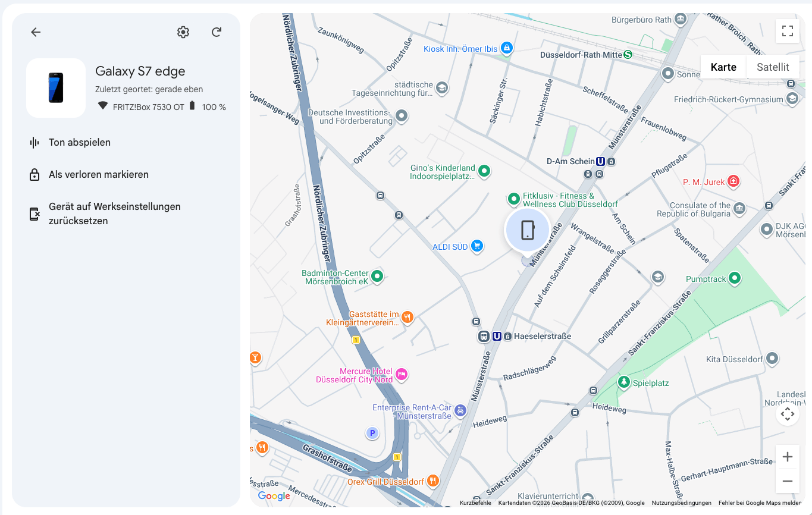Screen dimensions: 812x515
Task: Switch map to Satellit view
Action: coord(773,67)
